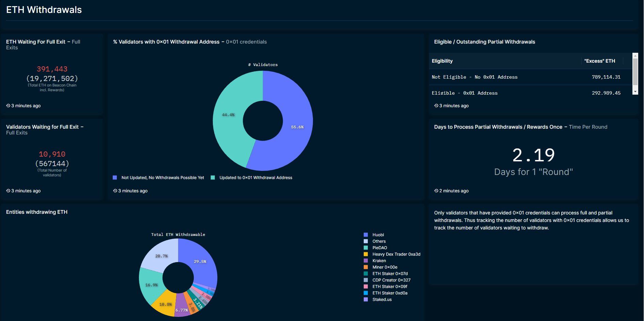Click the (567144) total validators value
Viewport: 644px width, 321px height.
[52, 164]
